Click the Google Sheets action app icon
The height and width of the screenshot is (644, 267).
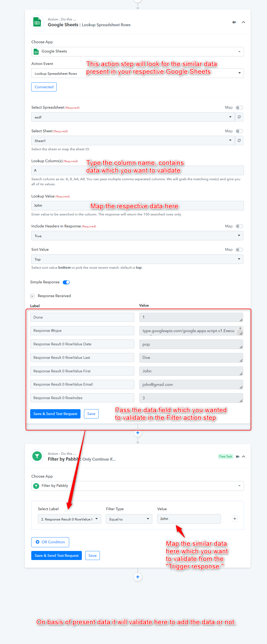(x=37, y=22)
